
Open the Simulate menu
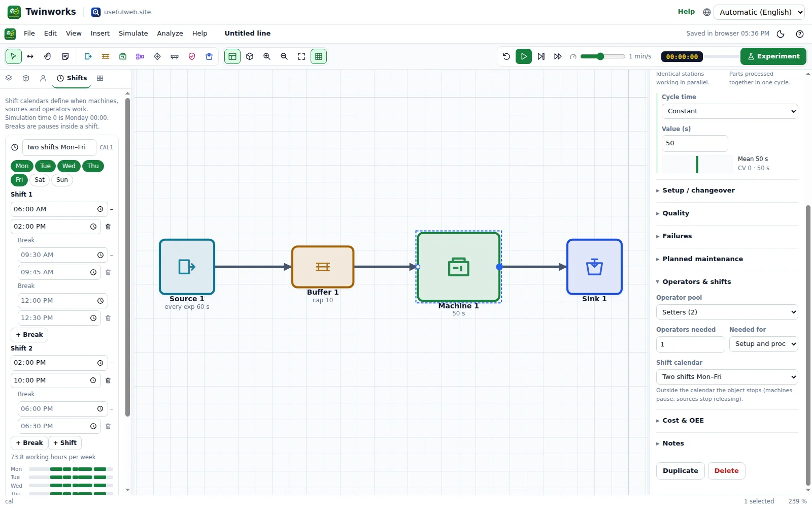(133, 34)
